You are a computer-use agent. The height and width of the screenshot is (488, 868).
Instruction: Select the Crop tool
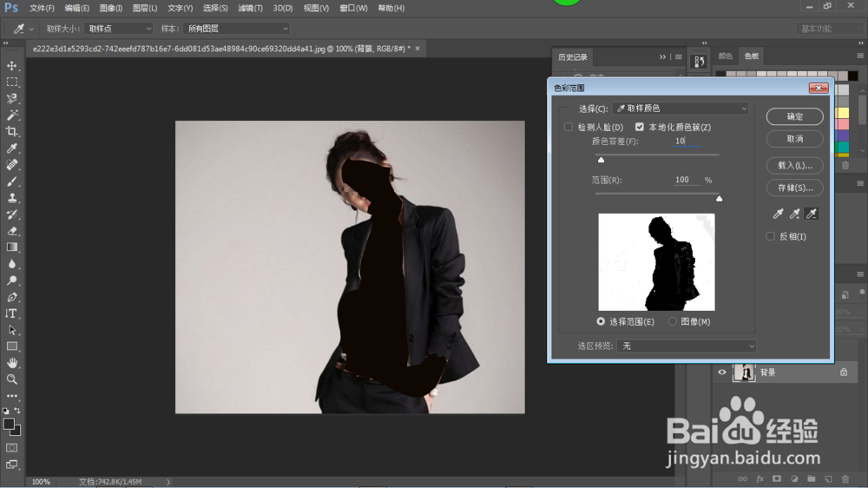[11, 132]
